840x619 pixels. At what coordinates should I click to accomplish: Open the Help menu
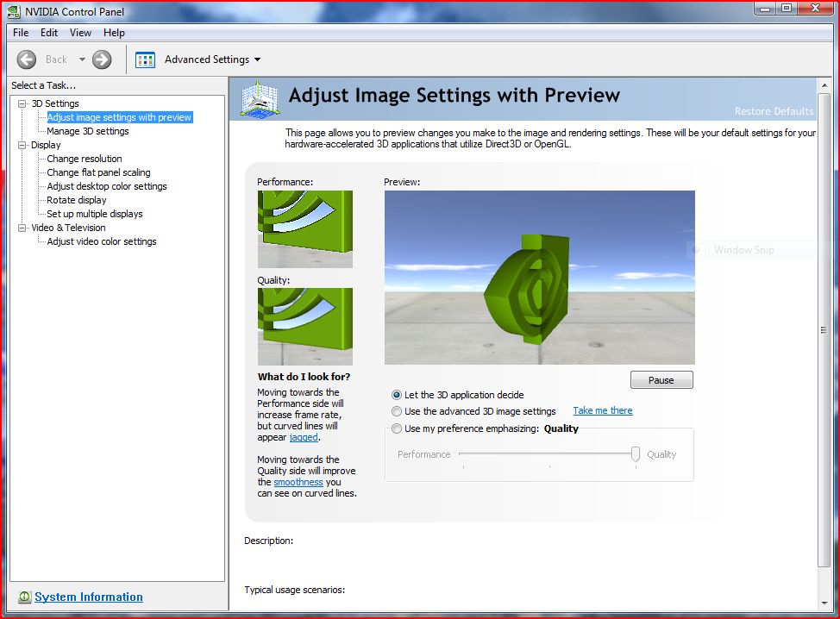tap(114, 33)
